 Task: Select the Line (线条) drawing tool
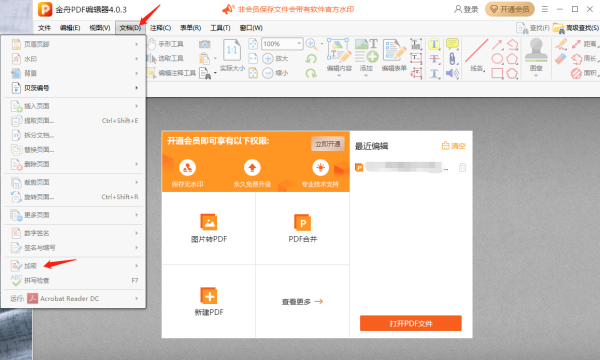(x=477, y=55)
